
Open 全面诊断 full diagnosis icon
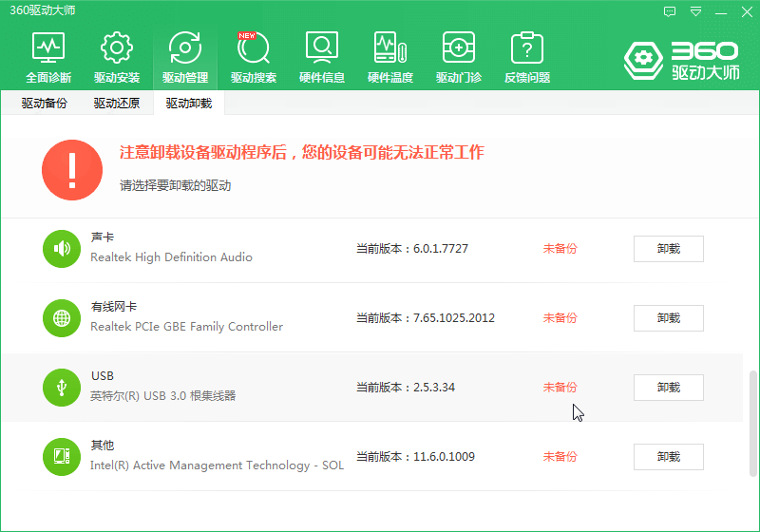48,56
